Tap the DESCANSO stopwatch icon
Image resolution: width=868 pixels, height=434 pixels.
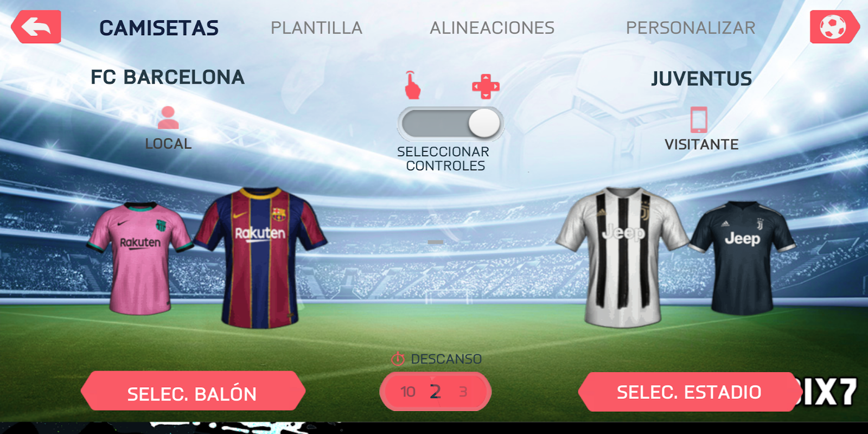pos(398,359)
